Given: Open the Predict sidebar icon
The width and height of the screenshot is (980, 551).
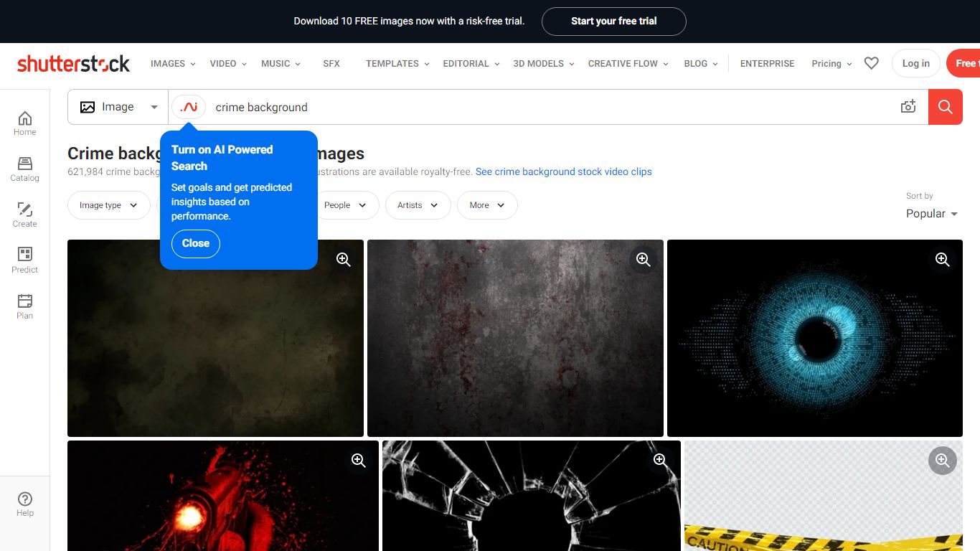Looking at the screenshot, I should click(24, 260).
